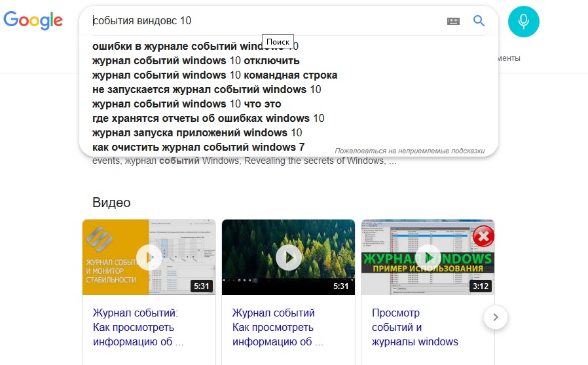588x365 pixels.
Task: Open link "Просмотр событий и журналы windows"
Action: tap(414, 327)
